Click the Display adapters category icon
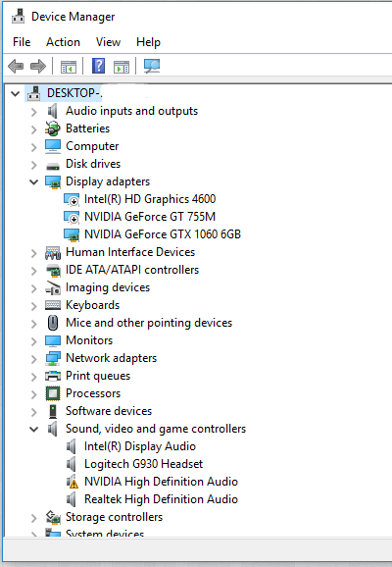The image size is (392, 567). (53, 181)
